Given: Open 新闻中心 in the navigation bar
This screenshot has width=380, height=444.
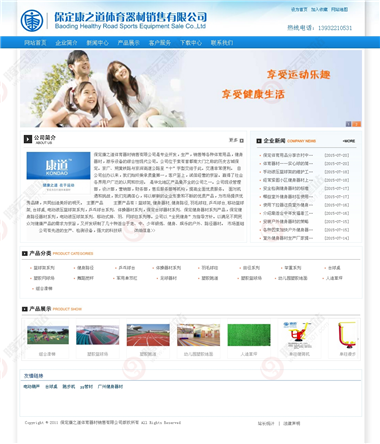Looking at the screenshot, I should point(98,43).
